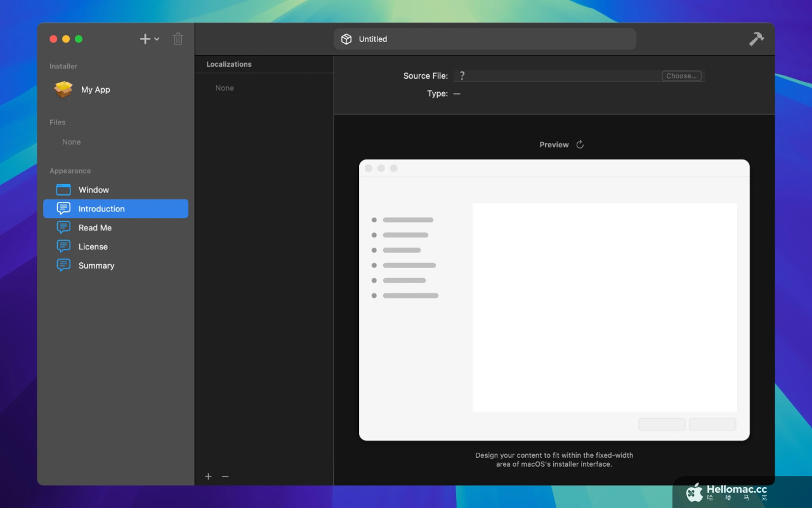Click the Introduction speech bubble icon
This screenshot has height=508, width=812.
coord(63,209)
